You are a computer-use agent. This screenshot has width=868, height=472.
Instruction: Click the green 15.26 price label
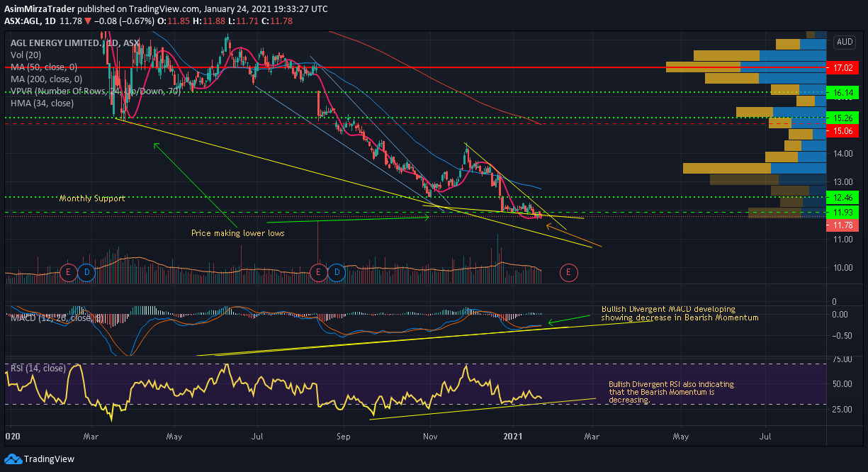pos(842,118)
